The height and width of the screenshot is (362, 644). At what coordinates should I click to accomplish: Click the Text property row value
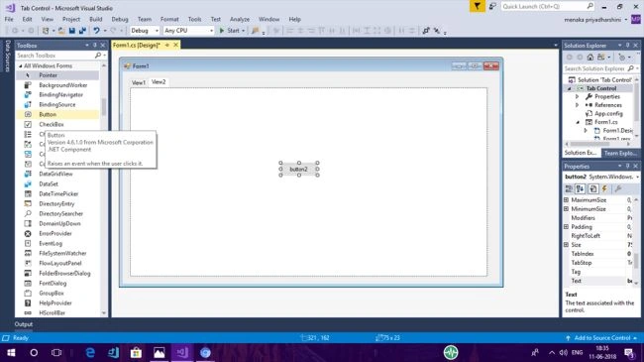(629, 281)
